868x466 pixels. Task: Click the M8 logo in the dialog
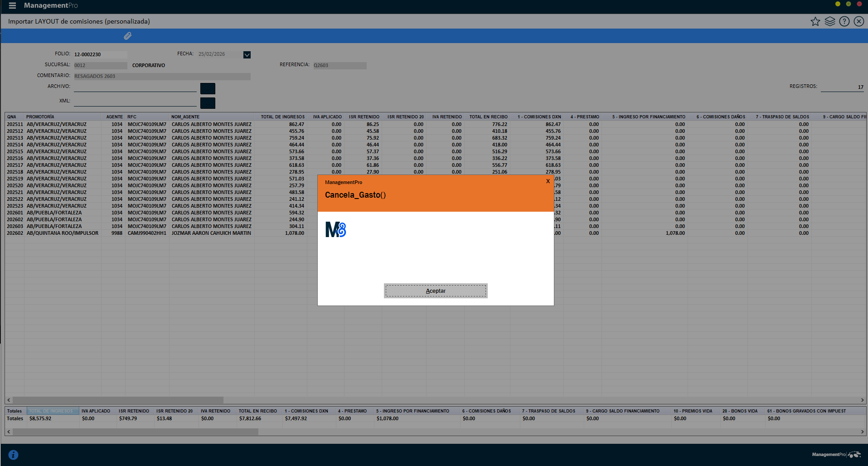pyautogui.click(x=335, y=230)
